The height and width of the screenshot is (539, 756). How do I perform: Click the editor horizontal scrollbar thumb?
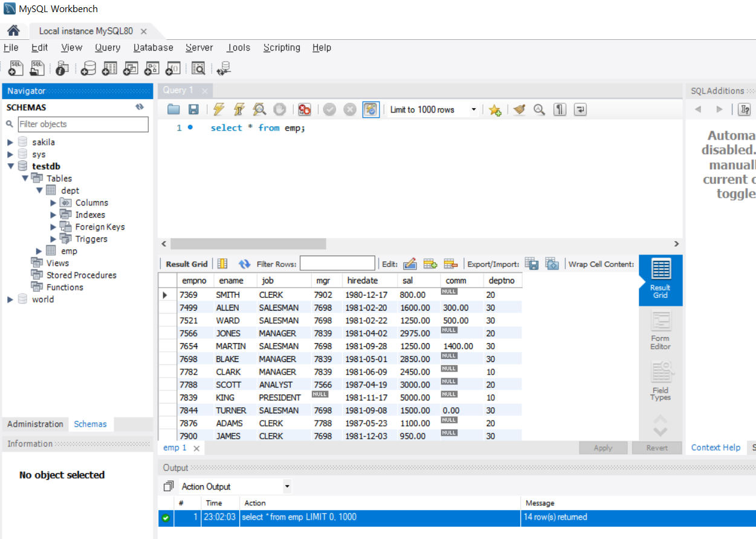248,244
